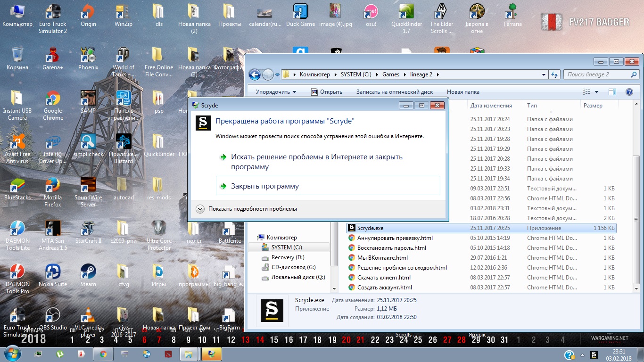Expand the address bar history dropdown
Viewport: 644px width, 362px height.
(x=545, y=74)
